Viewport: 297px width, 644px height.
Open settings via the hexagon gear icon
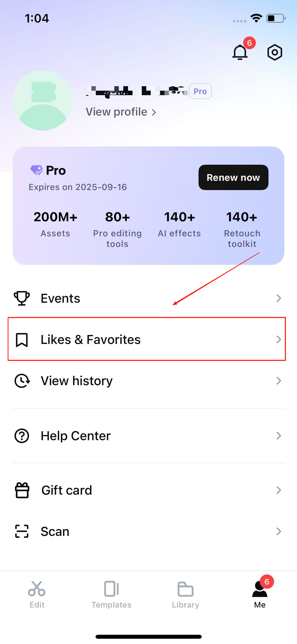[275, 52]
